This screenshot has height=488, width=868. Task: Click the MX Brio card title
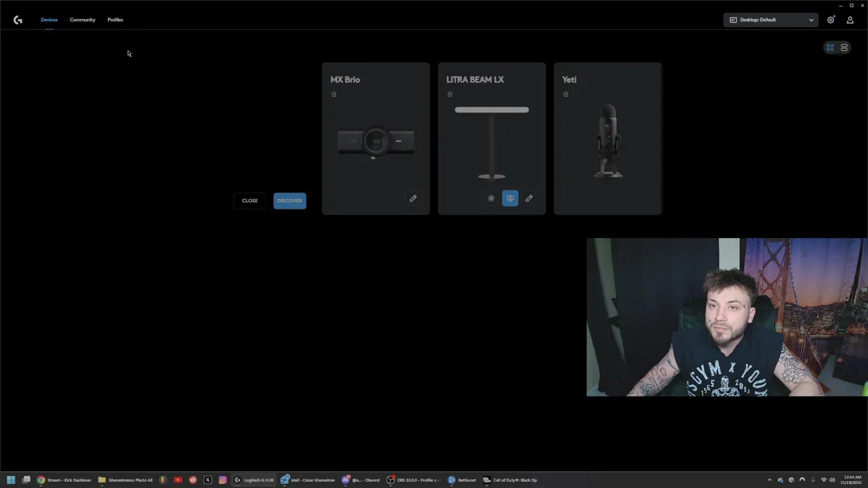pos(345,79)
